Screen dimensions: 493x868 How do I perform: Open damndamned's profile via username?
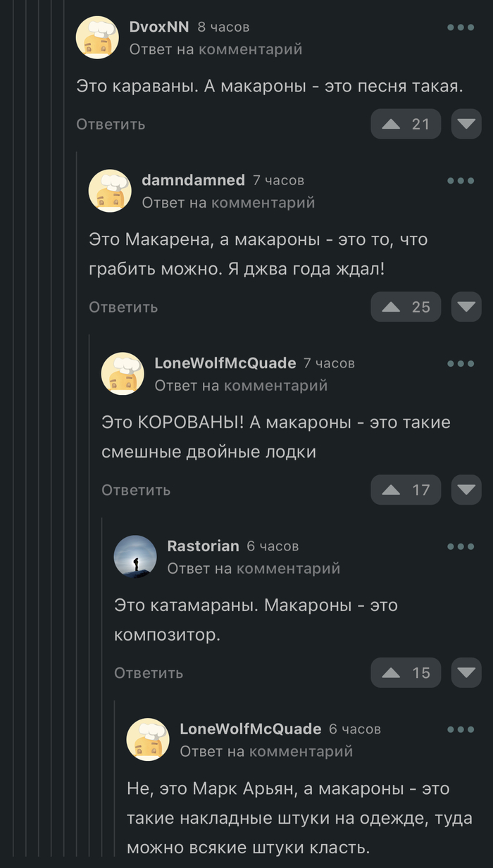point(193,180)
